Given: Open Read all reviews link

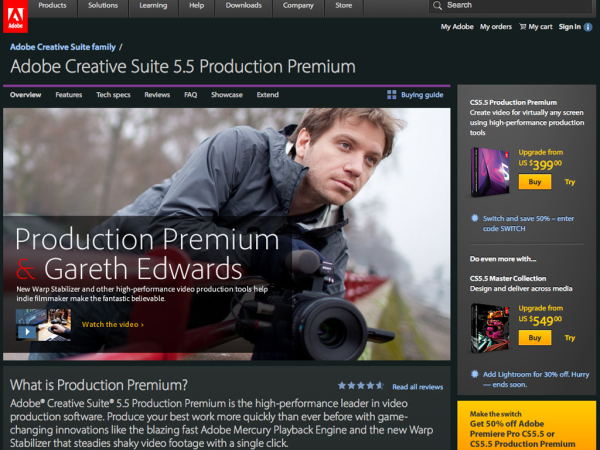Looking at the screenshot, I should tap(417, 387).
